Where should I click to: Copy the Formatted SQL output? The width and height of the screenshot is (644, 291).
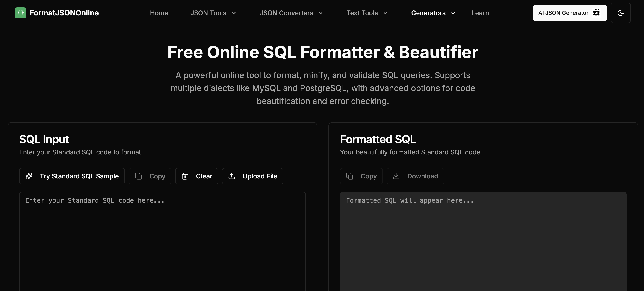(x=361, y=176)
